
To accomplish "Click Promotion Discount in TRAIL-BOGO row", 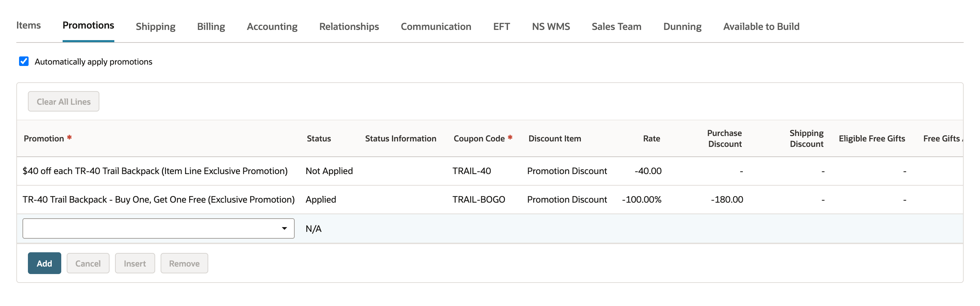I will click(x=567, y=200).
